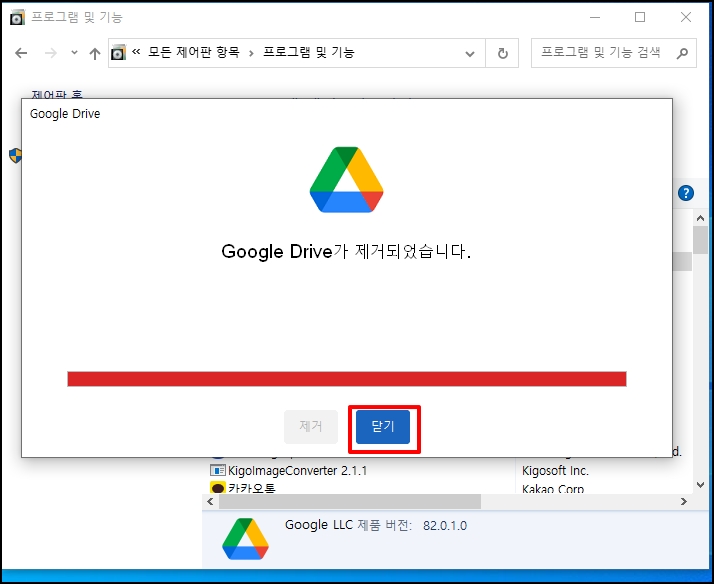
Task: Minimize the 프로그램 및 기능 window
Action: (x=595, y=17)
